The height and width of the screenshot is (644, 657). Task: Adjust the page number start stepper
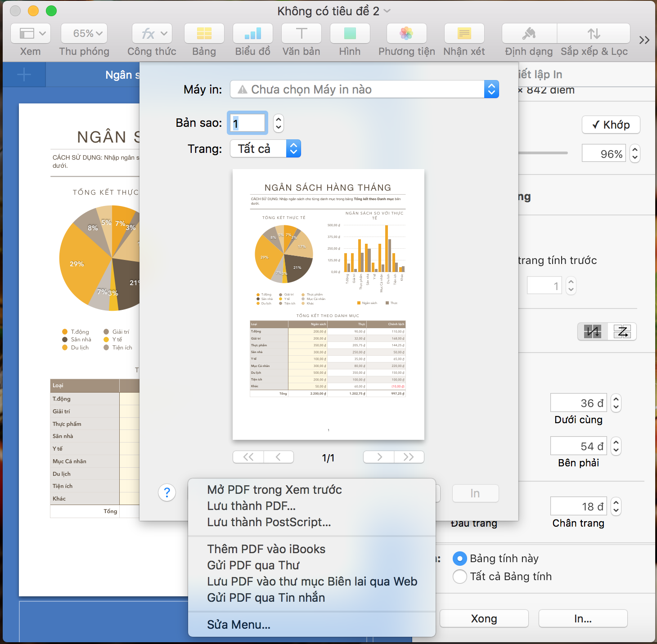[x=571, y=286]
